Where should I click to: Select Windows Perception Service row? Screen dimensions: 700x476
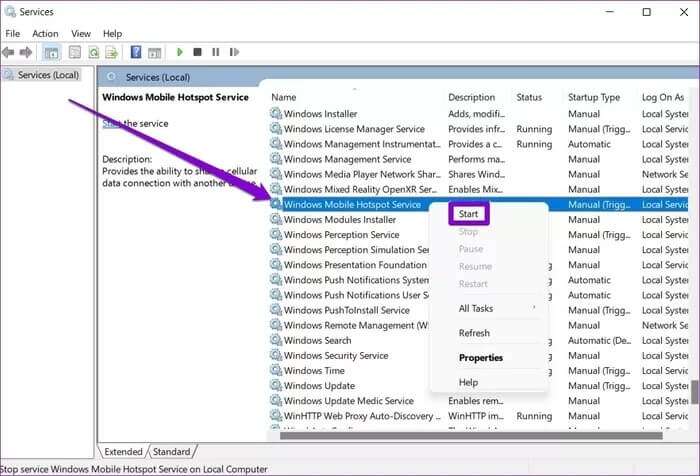point(479,235)
